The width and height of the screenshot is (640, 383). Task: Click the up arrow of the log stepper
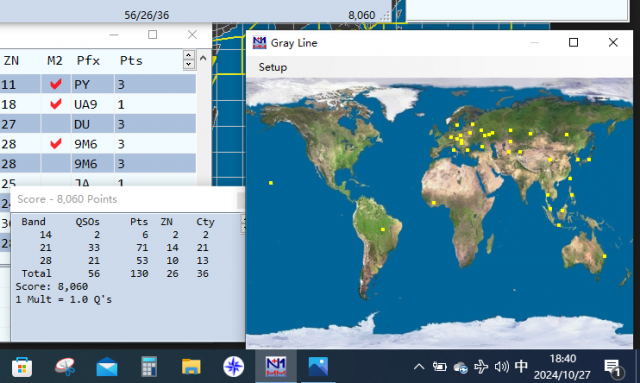[188, 55]
